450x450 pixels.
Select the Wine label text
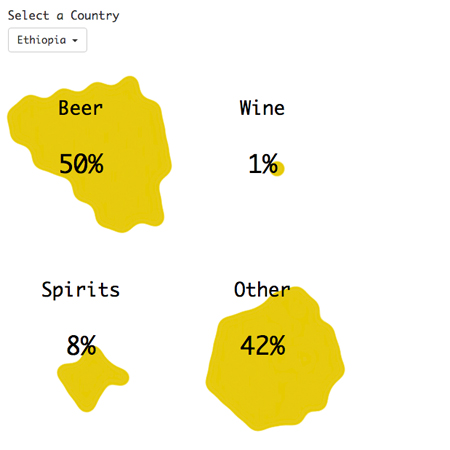coord(262,108)
